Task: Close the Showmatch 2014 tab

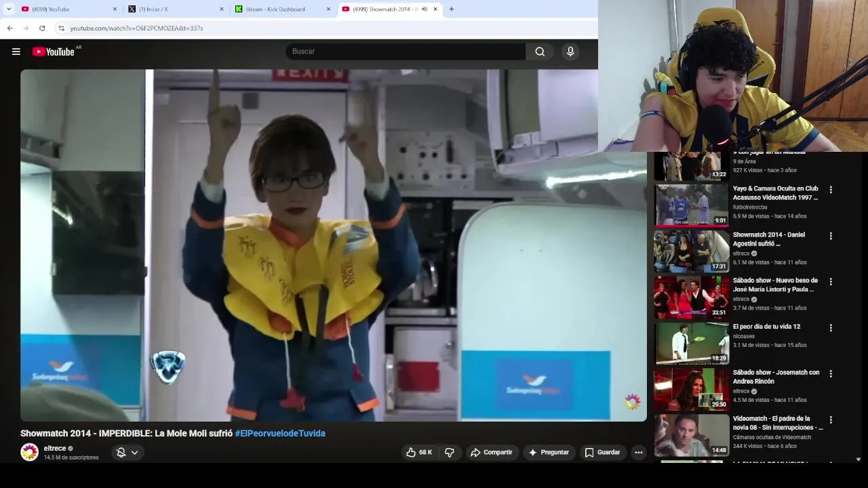Action: pyautogui.click(x=435, y=9)
